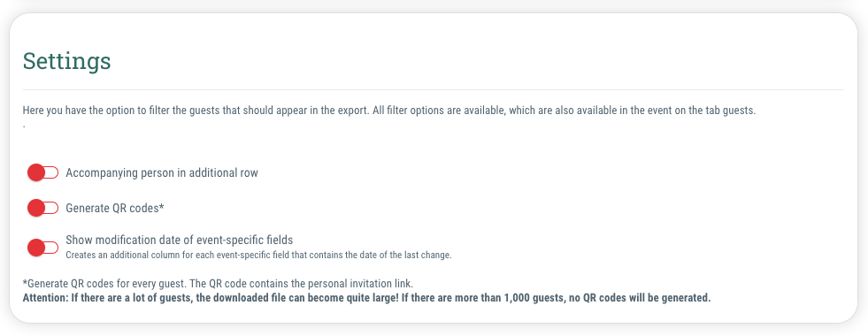Click the red knob of Show modification date switch
The height and width of the screenshot is (336, 868).
(36, 248)
